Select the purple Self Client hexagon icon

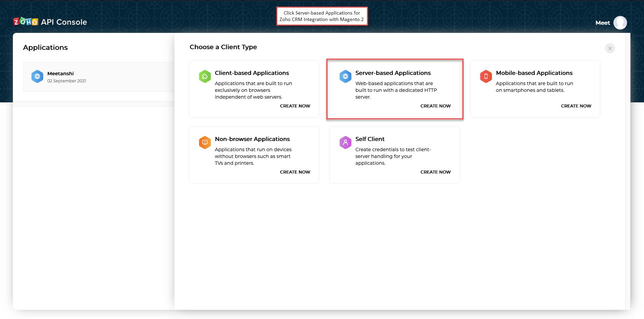point(345,142)
